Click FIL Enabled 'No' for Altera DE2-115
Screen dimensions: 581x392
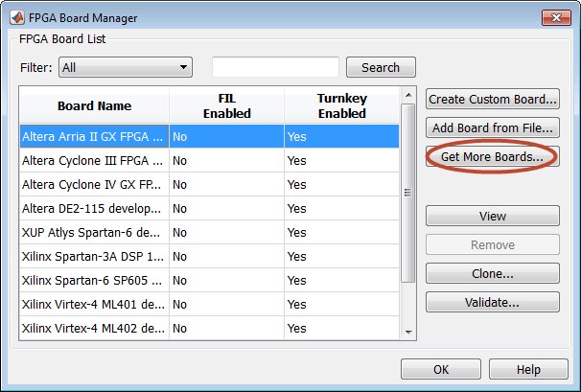click(x=227, y=208)
